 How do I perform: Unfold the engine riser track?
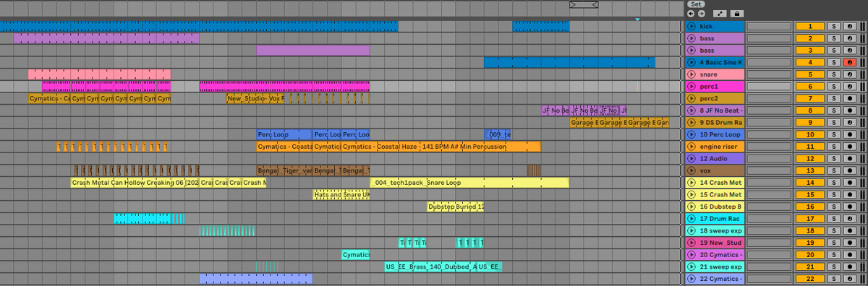[692, 147]
